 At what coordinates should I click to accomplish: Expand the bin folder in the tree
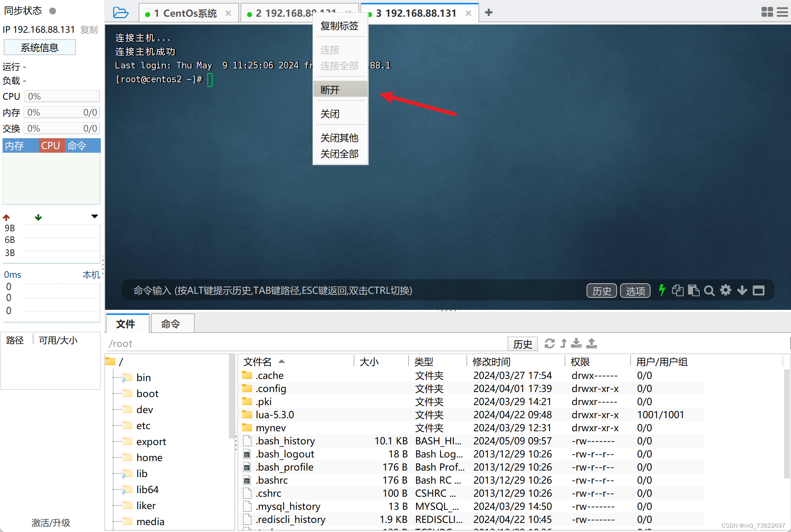(127, 377)
